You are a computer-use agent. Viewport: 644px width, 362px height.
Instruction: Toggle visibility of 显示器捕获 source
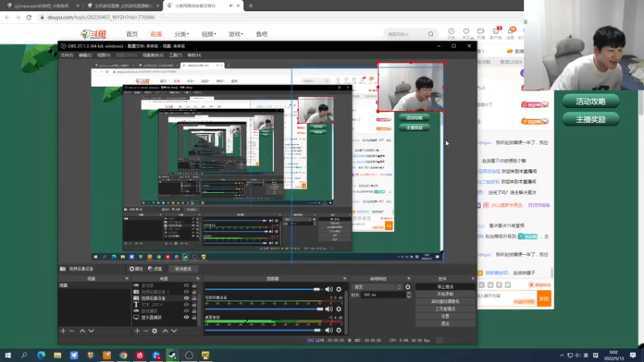pos(187,317)
